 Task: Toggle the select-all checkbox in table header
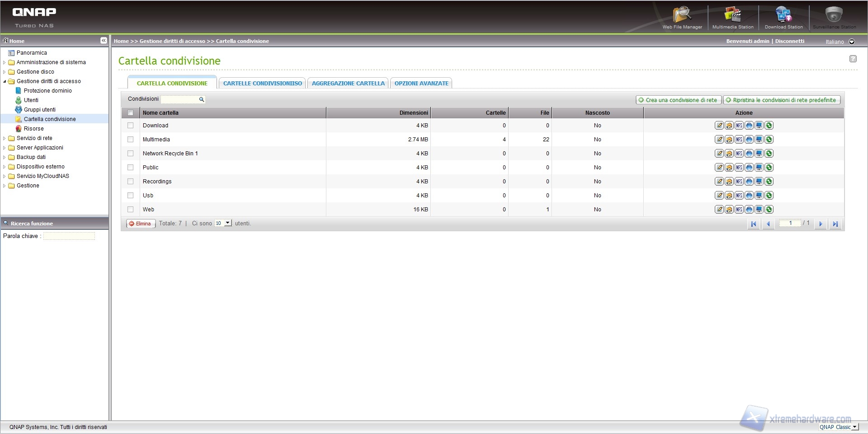[x=131, y=113]
